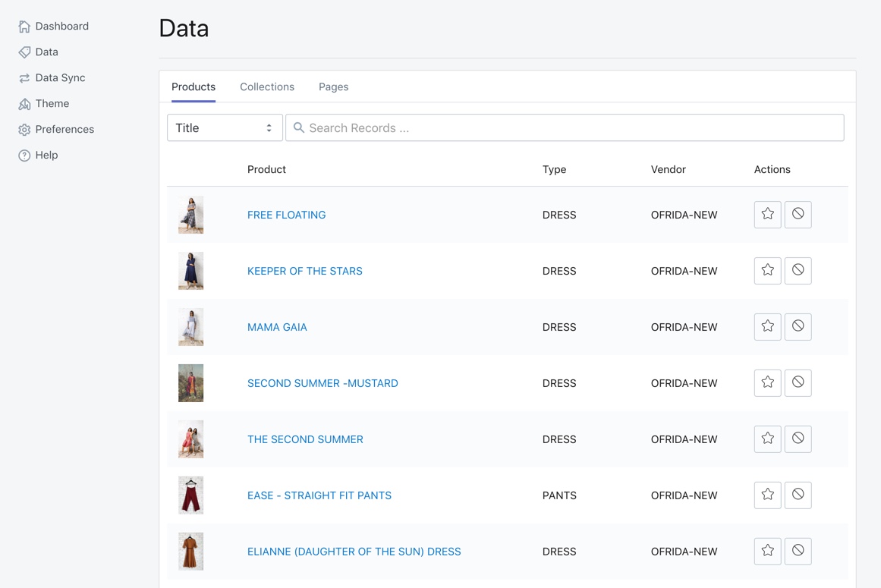The width and height of the screenshot is (881, 588).
Task: Click block icon for EASE - STRAIGHT FIT PANTS
Action: [x=798, y=495]
